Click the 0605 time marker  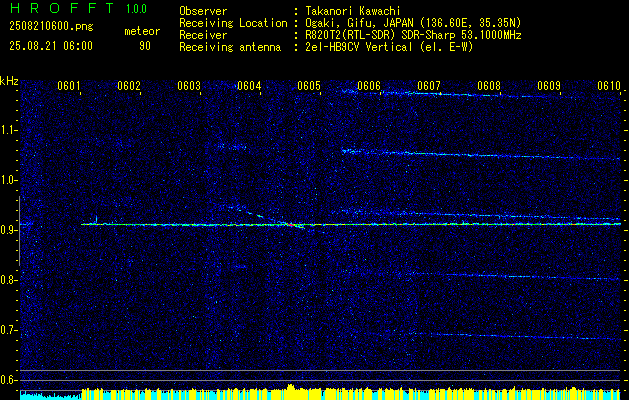309,85
